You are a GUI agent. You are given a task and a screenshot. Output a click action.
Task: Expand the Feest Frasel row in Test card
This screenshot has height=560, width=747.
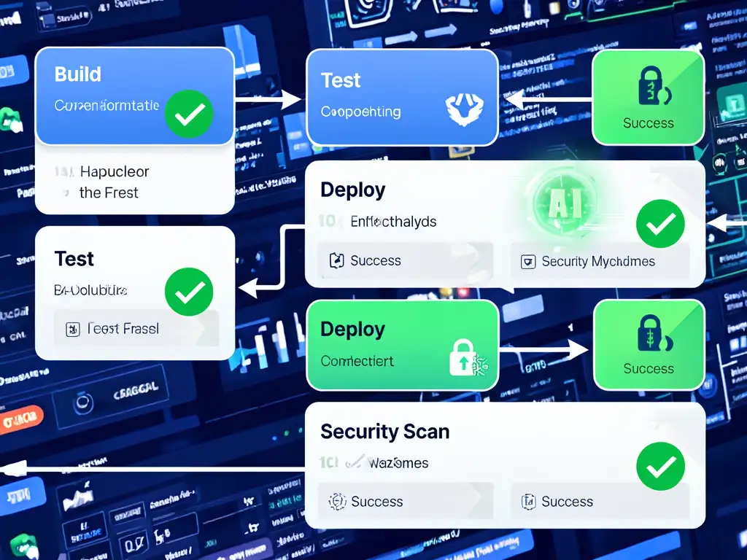pos(136,328)
